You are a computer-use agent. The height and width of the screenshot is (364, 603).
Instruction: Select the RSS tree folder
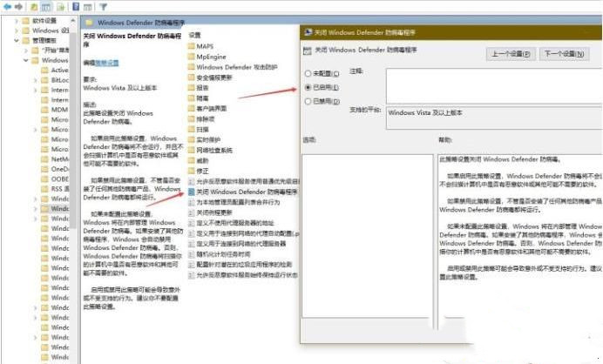coord(55,189)
